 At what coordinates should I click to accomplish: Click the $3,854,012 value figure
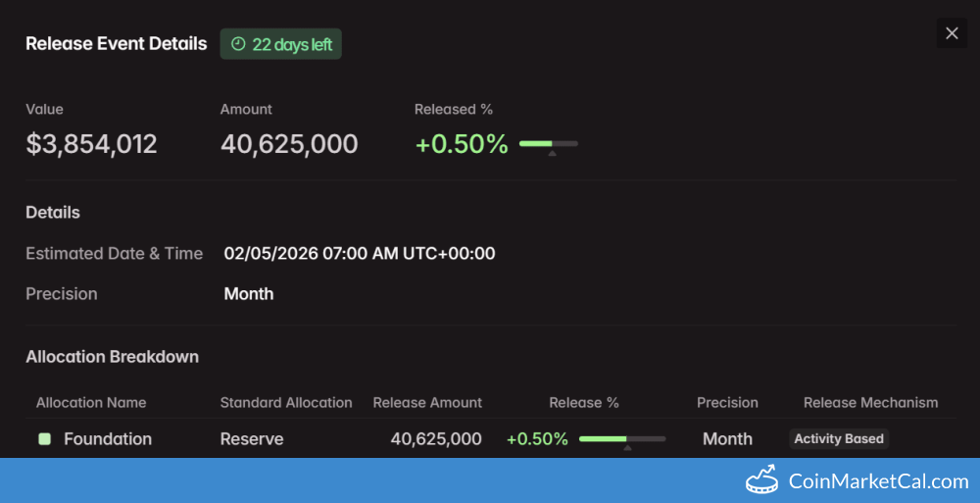[91, 144]
